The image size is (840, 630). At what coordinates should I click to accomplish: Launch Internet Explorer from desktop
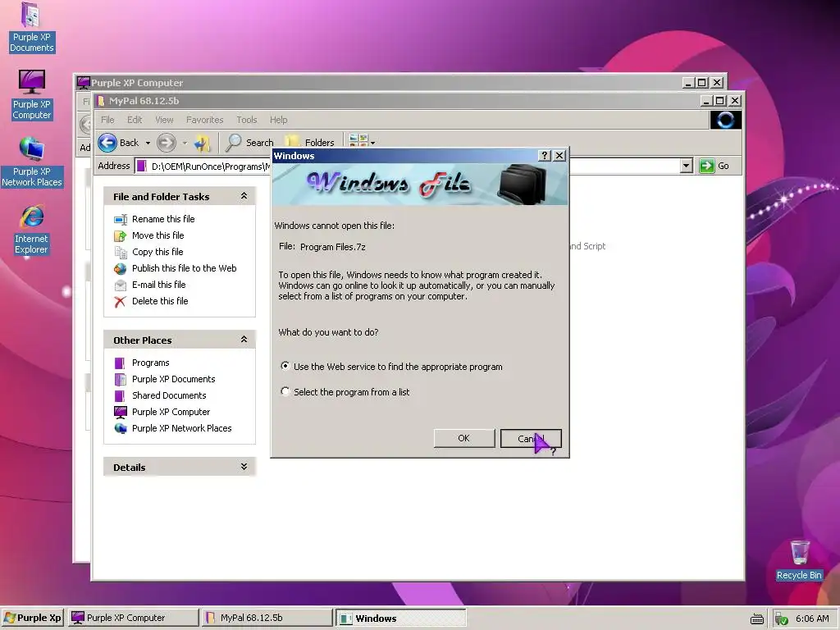(31, 230)
